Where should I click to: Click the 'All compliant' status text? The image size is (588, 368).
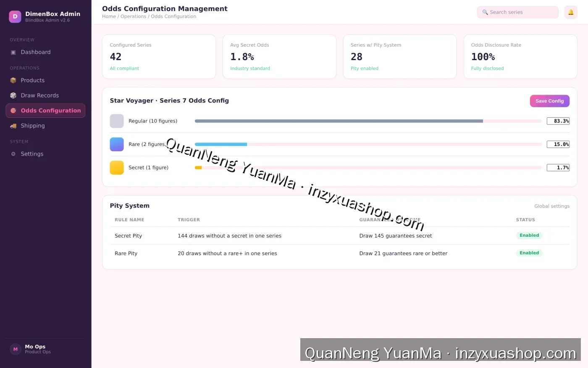point(124,69)
